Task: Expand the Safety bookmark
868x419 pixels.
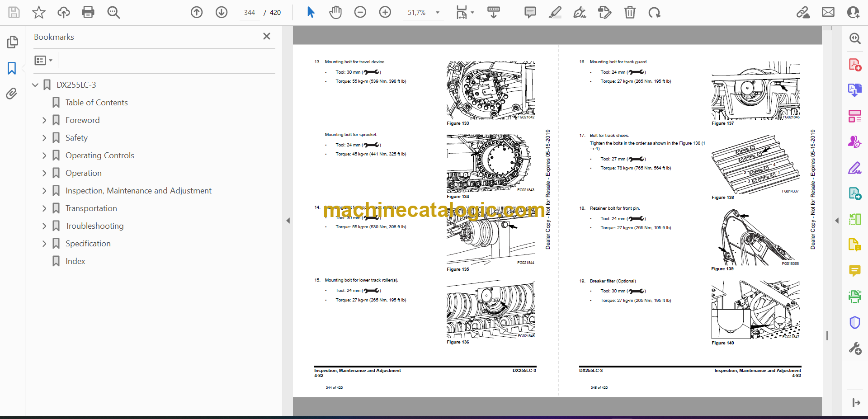Action: pos(44,138)
